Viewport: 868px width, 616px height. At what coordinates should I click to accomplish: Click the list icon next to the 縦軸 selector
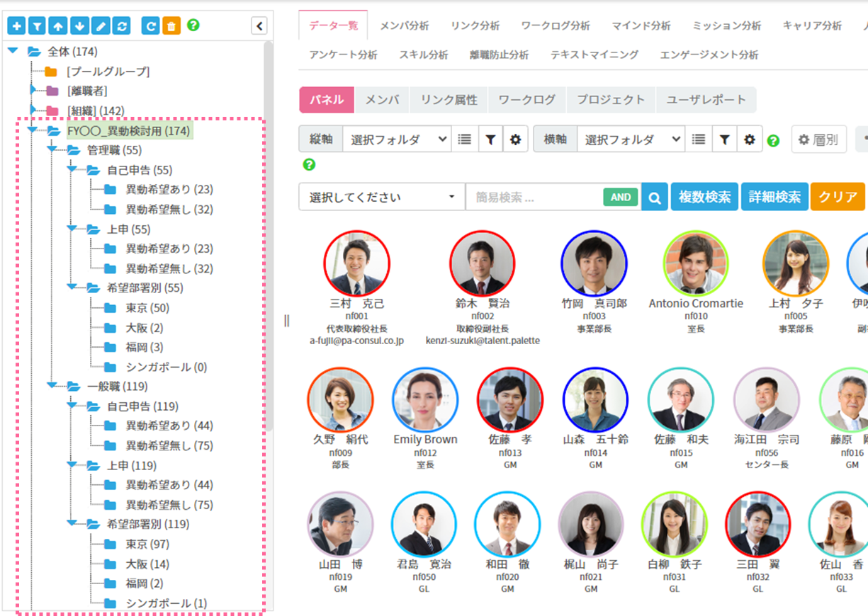coord(464,139)
